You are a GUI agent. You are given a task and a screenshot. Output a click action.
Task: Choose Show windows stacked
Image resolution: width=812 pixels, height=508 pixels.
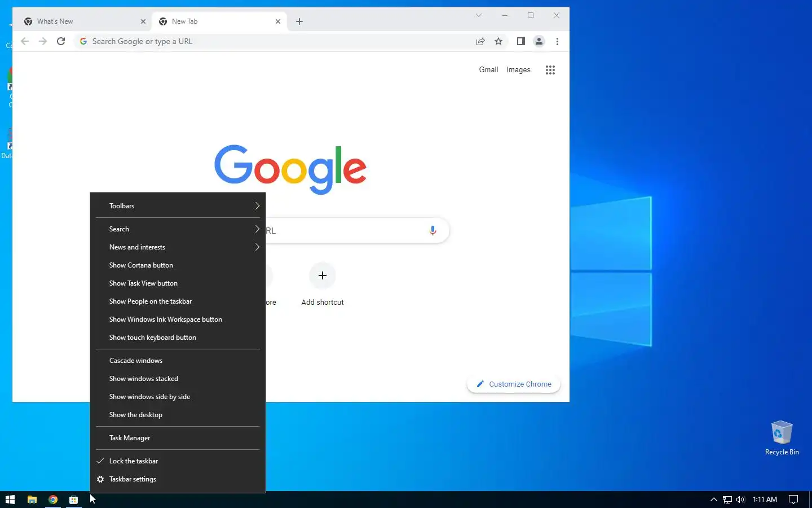(178, 379)
